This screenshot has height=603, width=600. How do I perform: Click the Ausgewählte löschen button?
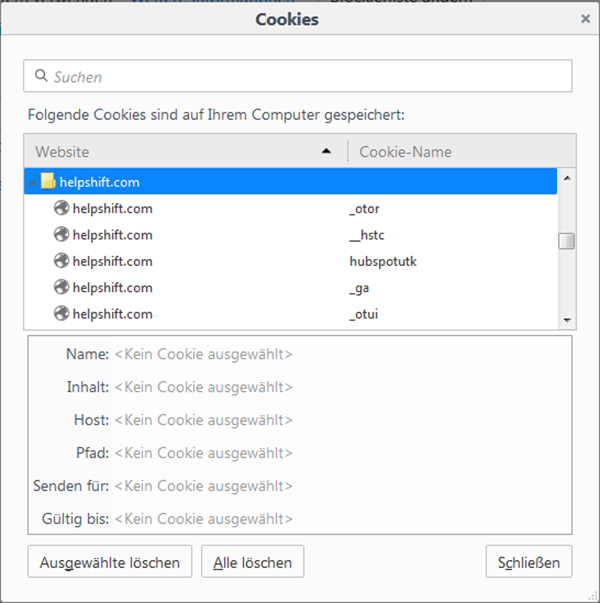110,561
